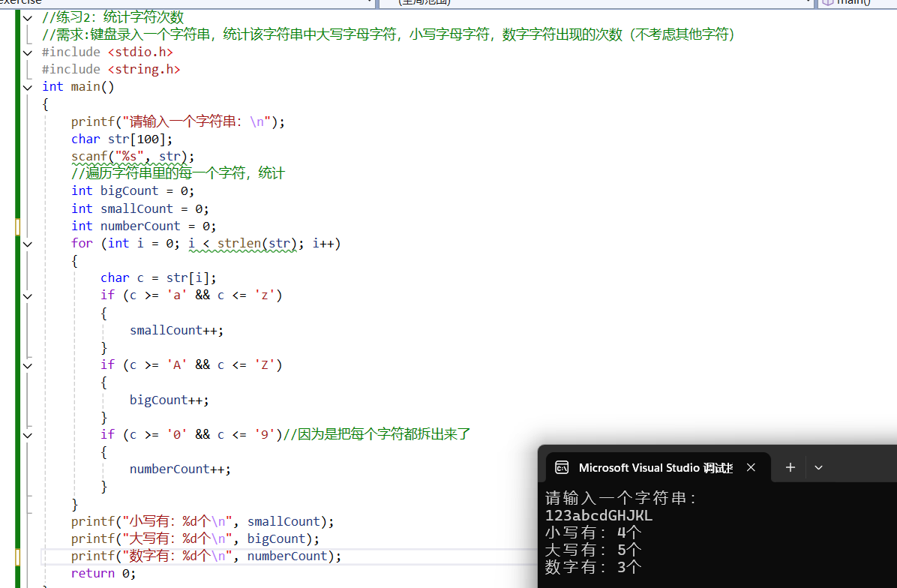
Task: Click the 'numberCount++;' statement
Action: 180,469
